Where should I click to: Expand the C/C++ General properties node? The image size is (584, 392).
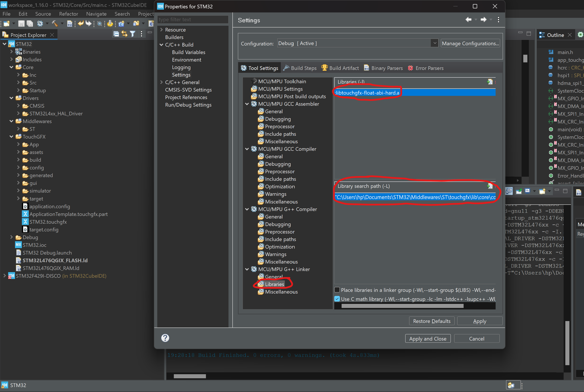tap(162, 82)
